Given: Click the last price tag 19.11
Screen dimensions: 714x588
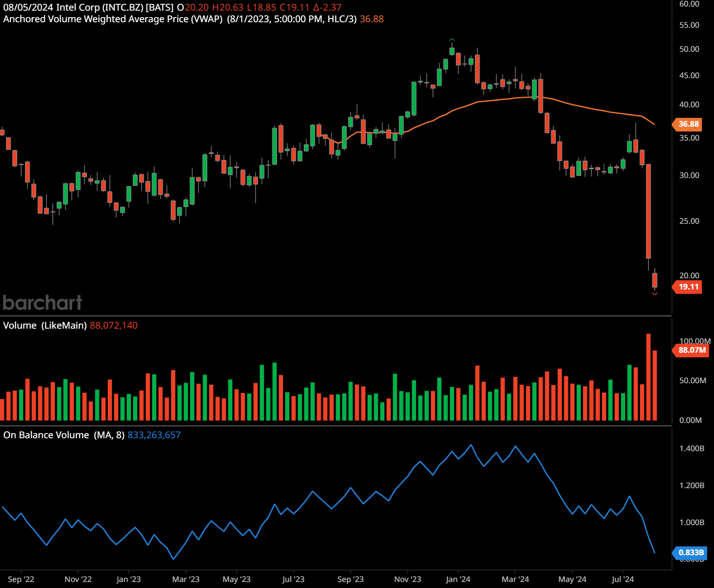Looking at the screenshot, I should coord(687,287).
